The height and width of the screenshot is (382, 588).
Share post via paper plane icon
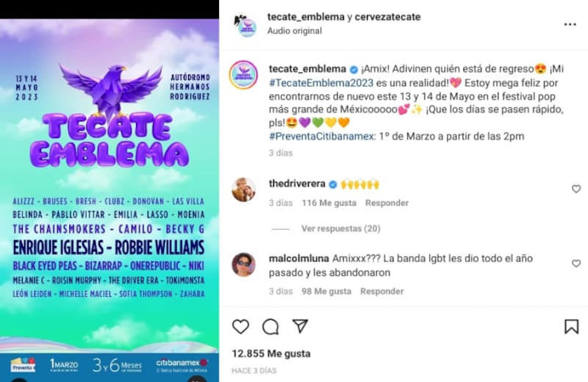[301, 326]
